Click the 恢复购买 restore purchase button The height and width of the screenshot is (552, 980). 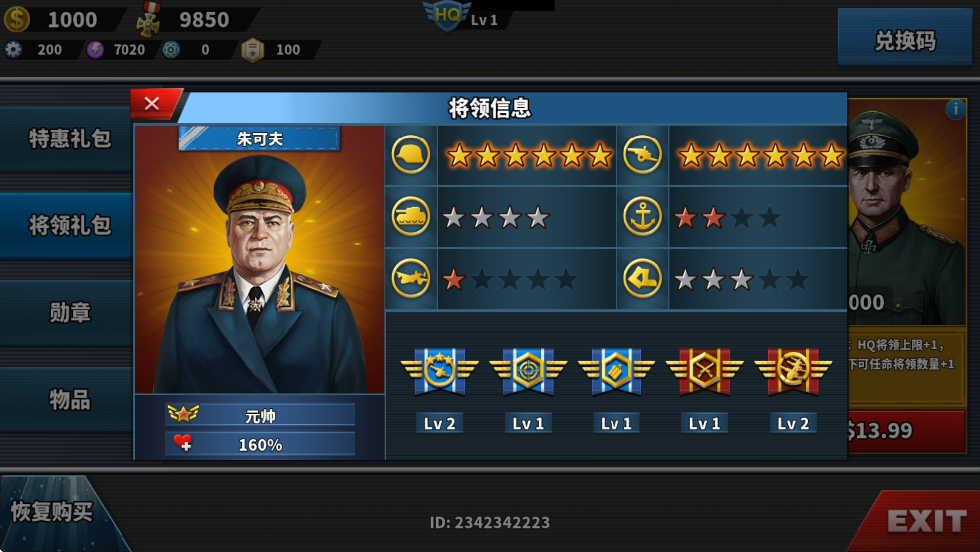point(53,512)
